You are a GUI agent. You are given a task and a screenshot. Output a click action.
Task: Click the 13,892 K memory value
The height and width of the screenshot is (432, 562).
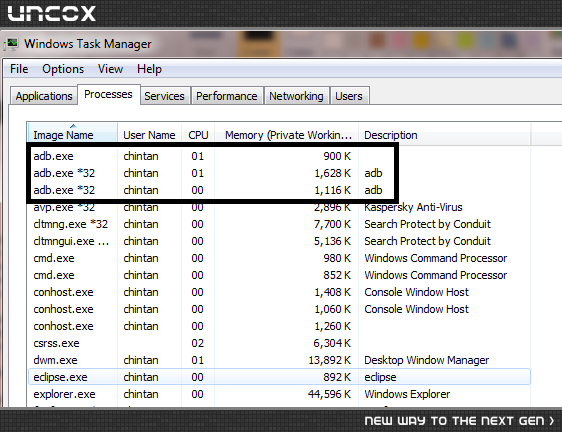[330, 360]
